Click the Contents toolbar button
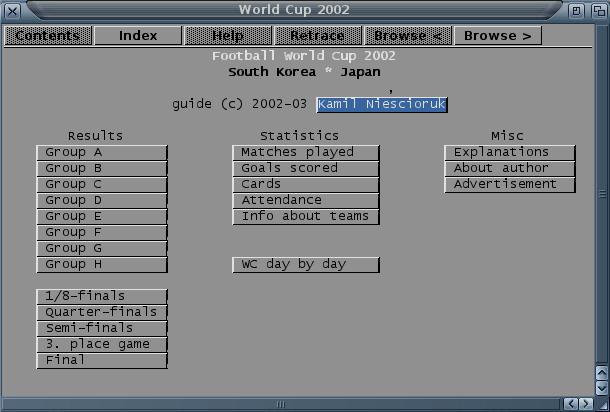The width and height of the screenshot is (610, 412). point(48,36)
